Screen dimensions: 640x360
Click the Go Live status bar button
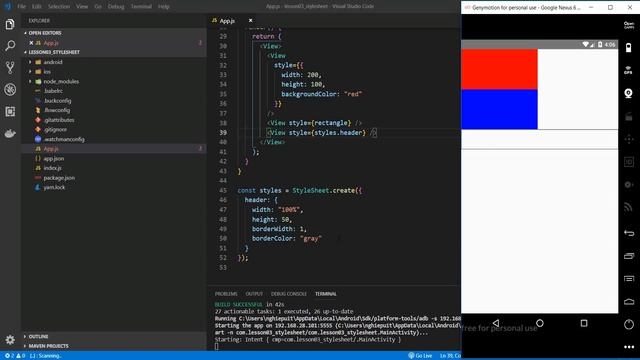[420, 356]
